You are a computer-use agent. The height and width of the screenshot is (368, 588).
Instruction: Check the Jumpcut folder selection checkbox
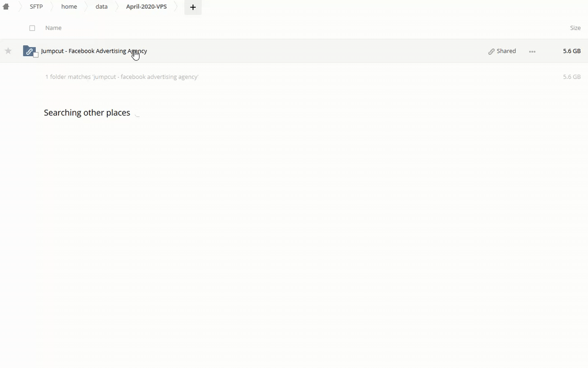point(36,55)
